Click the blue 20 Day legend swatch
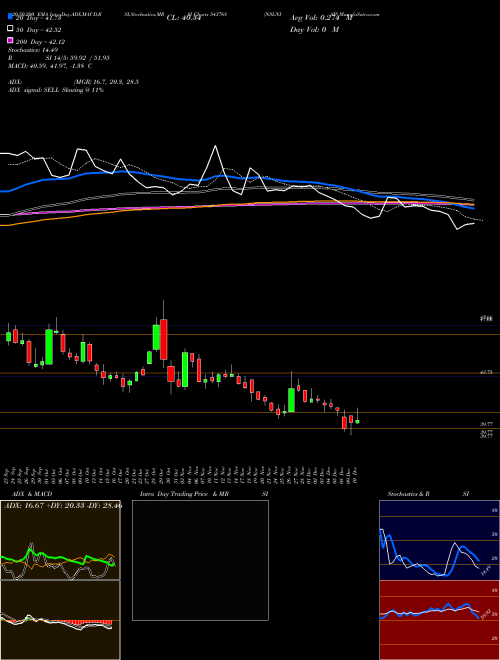Image resolution: width=500 pixels, height=660 pixels. [x=10, y=16]
